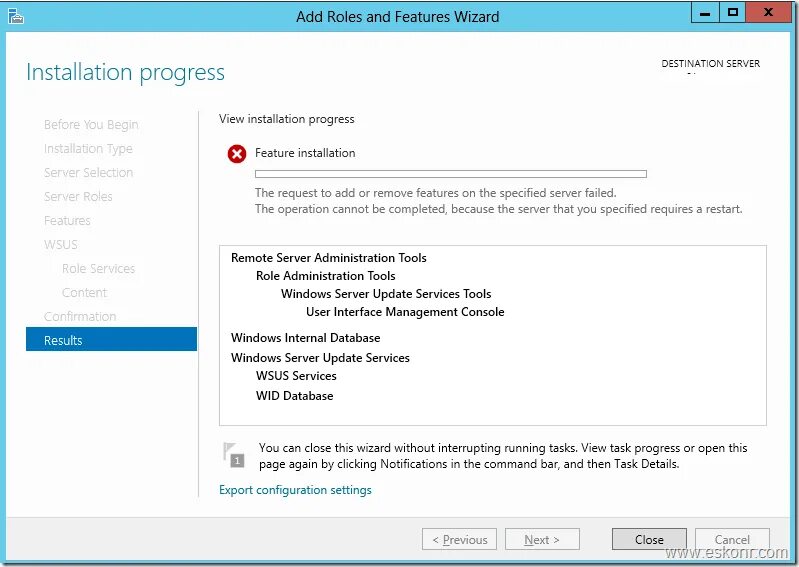Select the Results step in sidebar
This screenshot has height=567, width=799.
pyautogui.click(x=111, y=340)
